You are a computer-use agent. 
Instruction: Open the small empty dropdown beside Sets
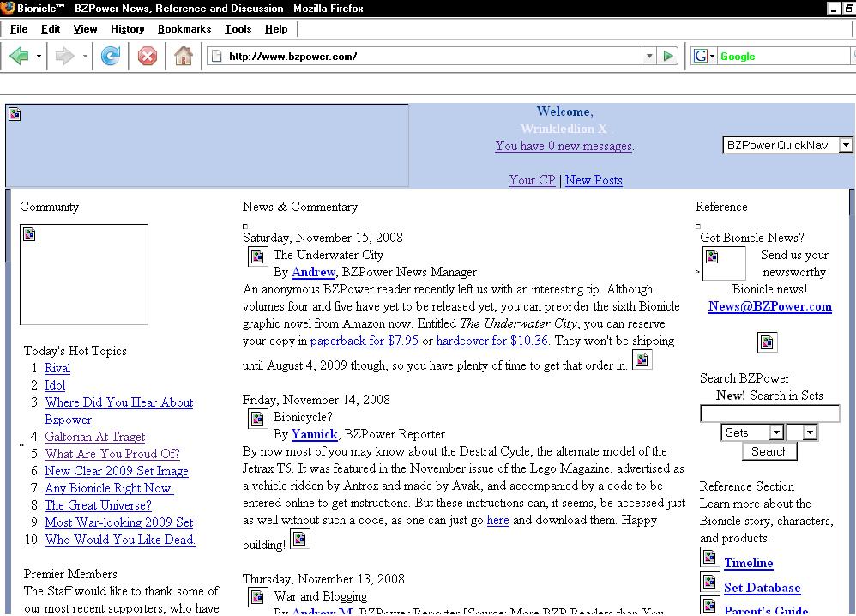pos(802,432)
